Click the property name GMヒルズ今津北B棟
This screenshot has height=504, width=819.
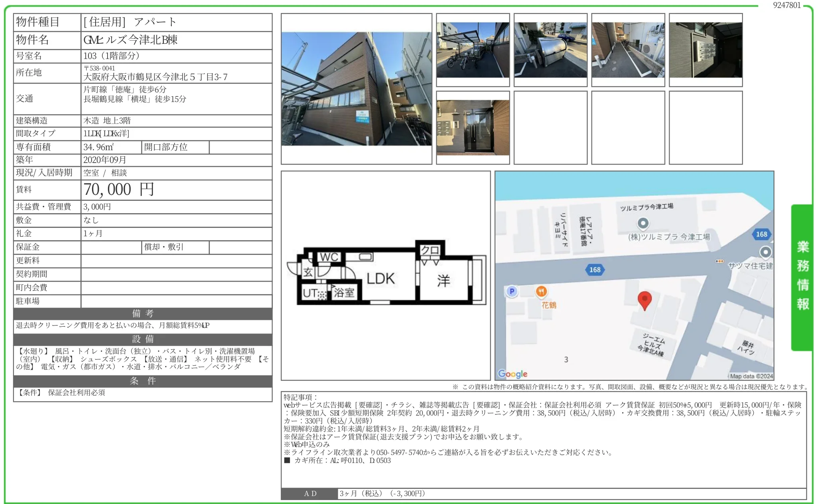pyautogui.click(x=130, y=40)
